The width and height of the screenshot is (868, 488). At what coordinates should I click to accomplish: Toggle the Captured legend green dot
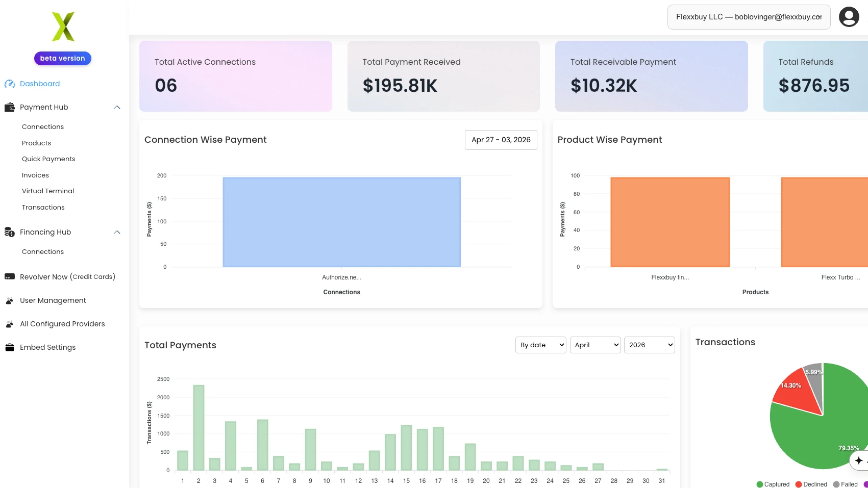click(x=759, y=484)
